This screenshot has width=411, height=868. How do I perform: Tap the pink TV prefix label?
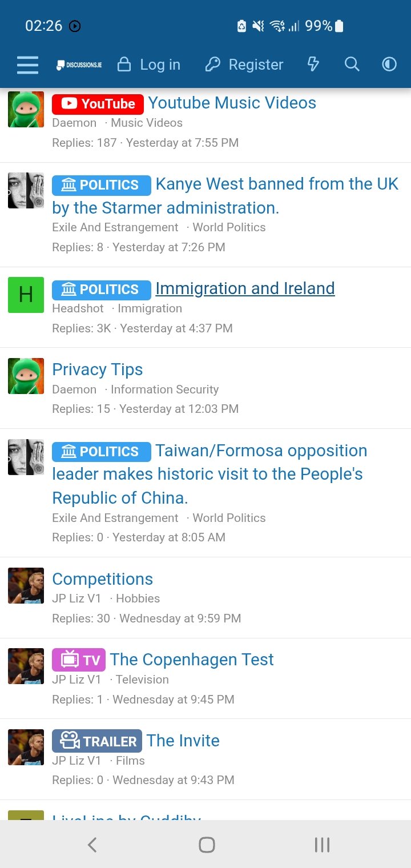point(79,660)
